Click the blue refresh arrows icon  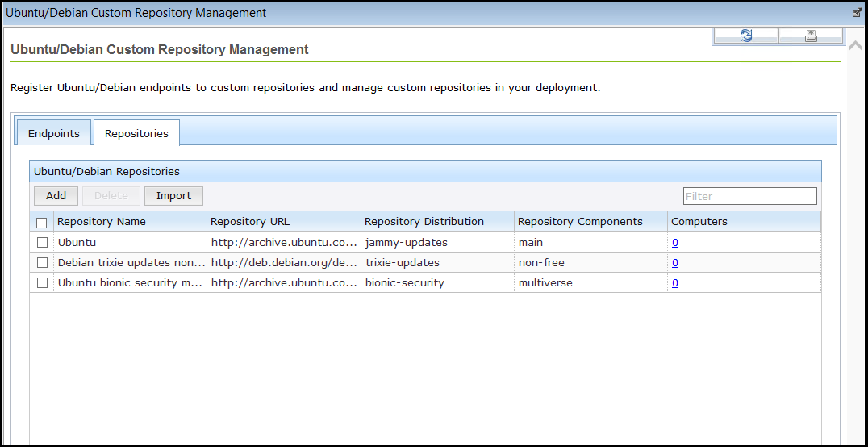tap(745, 36)
